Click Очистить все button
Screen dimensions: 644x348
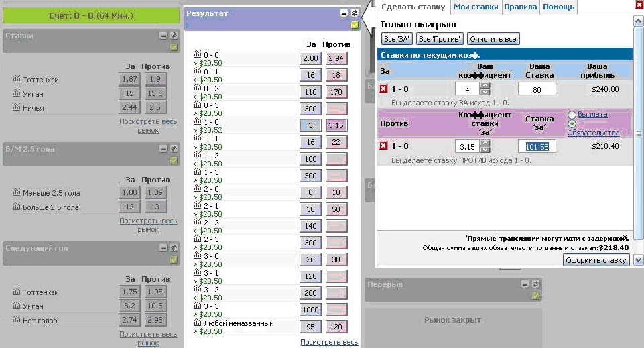click(x=493, y=39)
